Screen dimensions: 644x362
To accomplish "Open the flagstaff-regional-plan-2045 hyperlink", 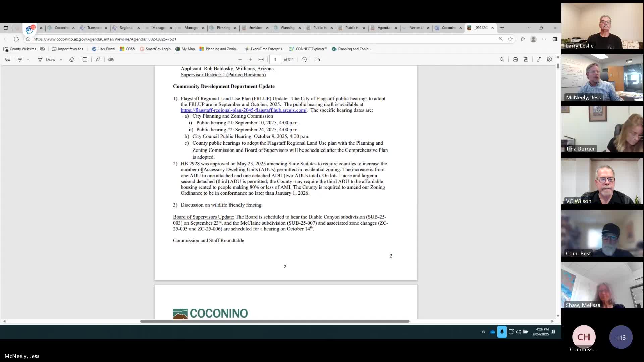I will (243, 110).
